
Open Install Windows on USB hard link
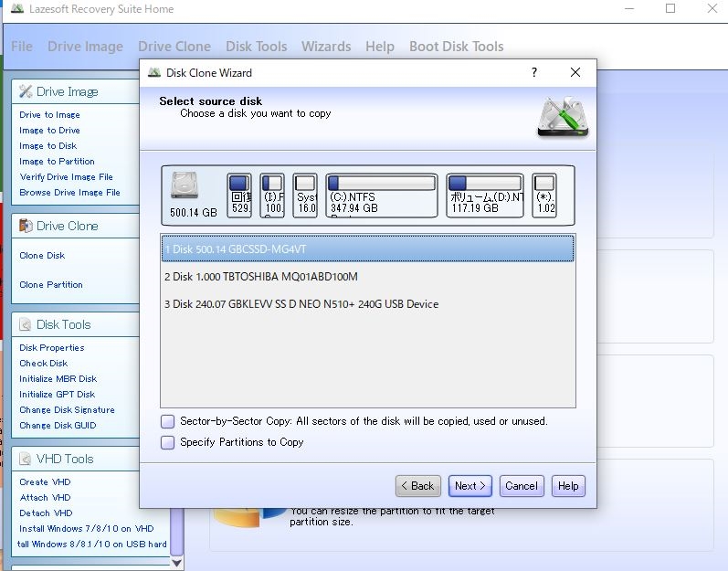point(92,545)
